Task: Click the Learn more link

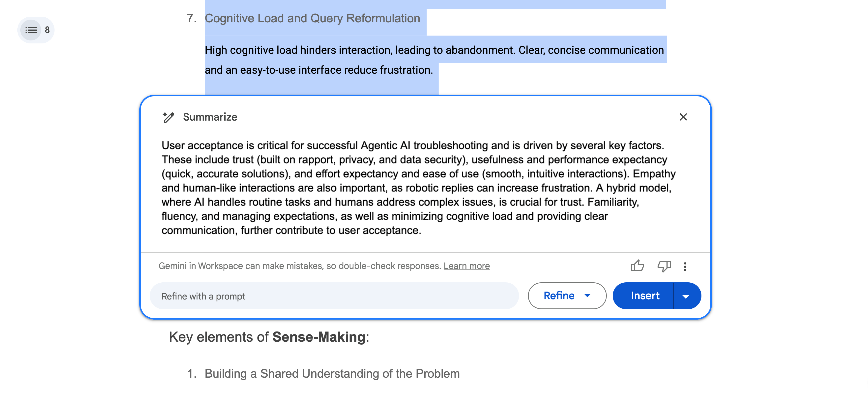Action: (x=466, y=266)
